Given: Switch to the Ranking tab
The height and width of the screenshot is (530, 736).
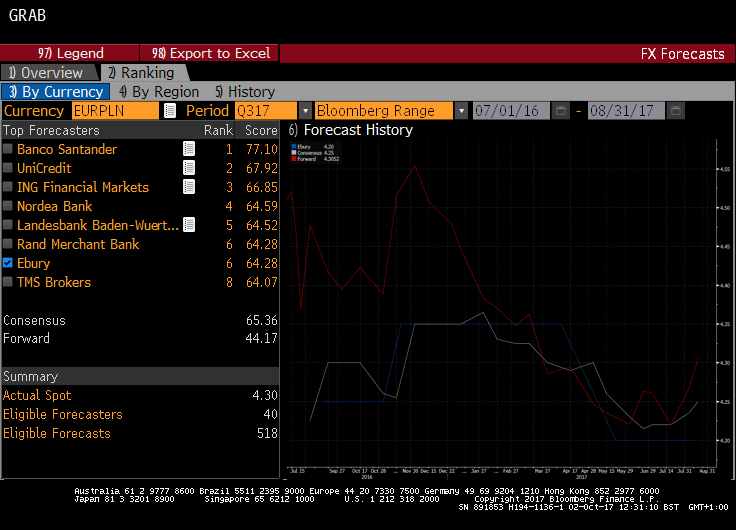Looking at the screenshot, I should pyautogui.click(x=144, y=73).
